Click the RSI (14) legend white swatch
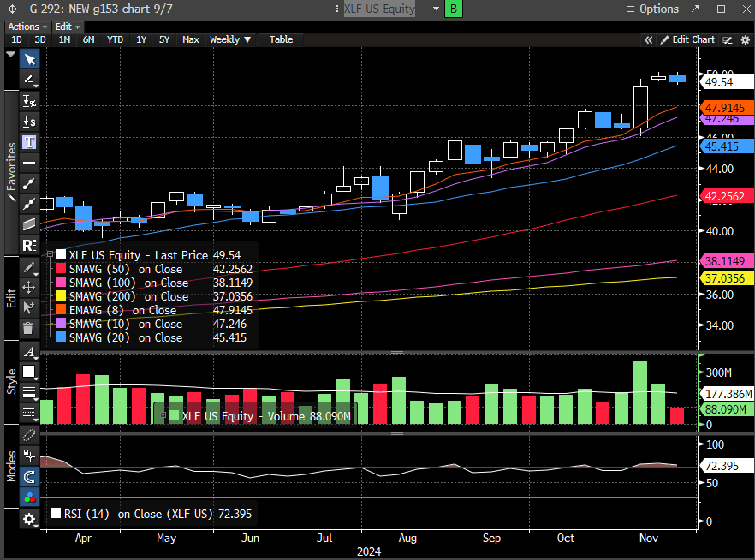This screenshot has height=560, width=755. pyautogui.click(x=56, y=513)
